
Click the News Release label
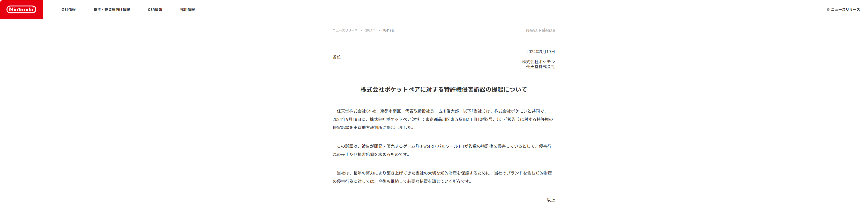coord(540,31)
